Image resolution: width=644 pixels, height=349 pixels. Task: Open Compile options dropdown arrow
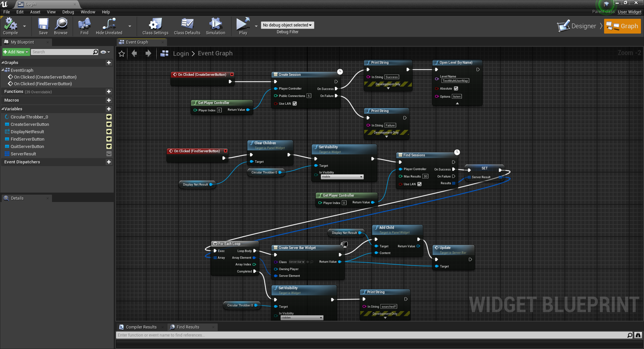(24, 26)
